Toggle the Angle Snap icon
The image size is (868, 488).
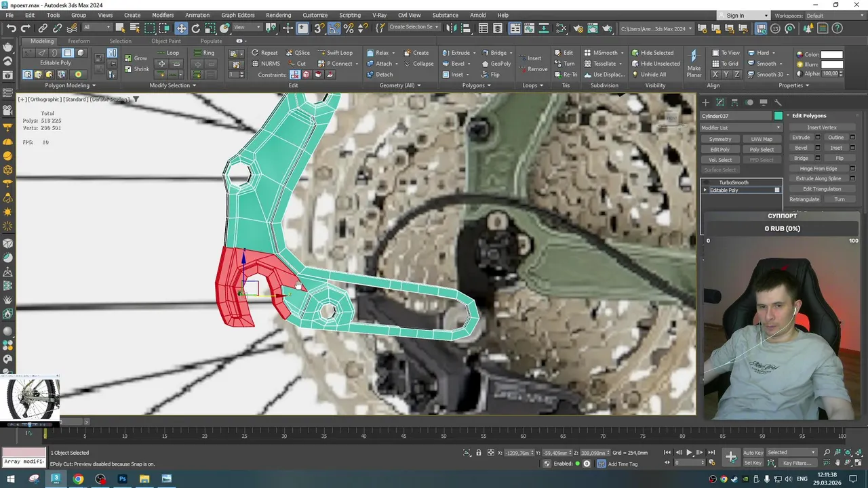tap(335, 28)
